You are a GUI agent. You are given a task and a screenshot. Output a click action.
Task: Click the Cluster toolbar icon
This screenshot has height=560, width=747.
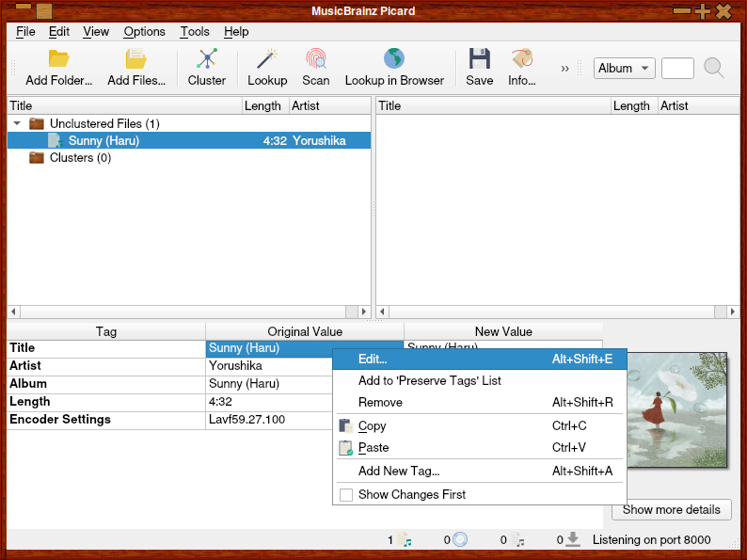[x=207, y=59]
